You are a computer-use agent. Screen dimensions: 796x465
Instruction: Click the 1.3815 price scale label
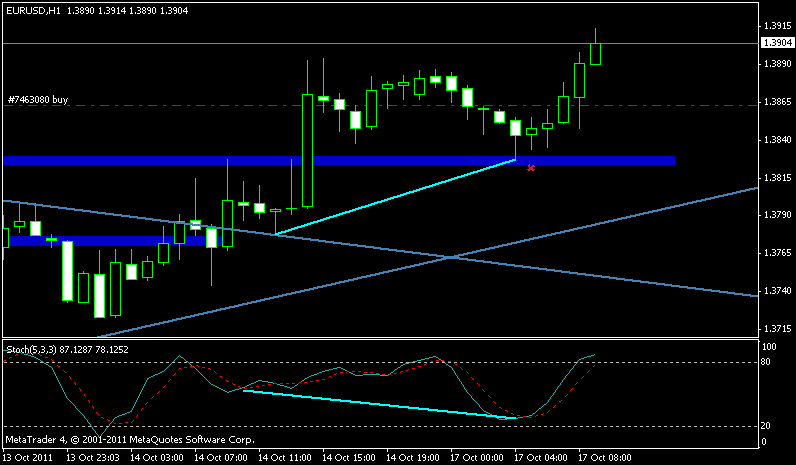(x=778, y=178)
